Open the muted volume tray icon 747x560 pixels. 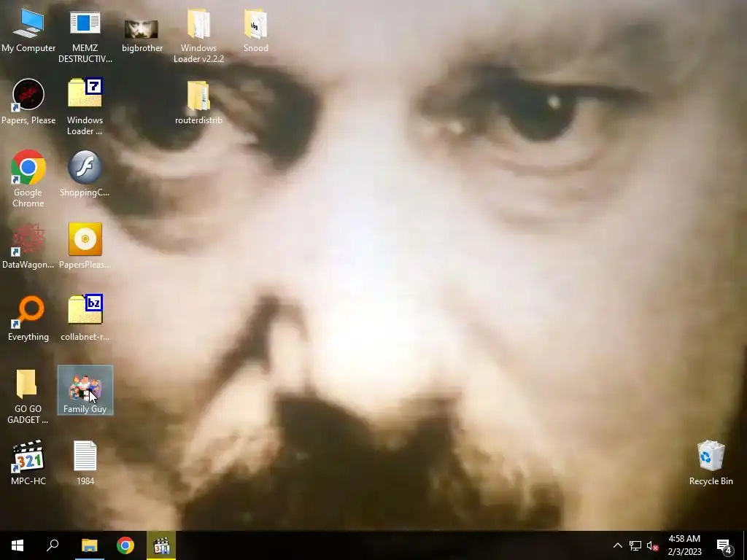click(653, 545)
